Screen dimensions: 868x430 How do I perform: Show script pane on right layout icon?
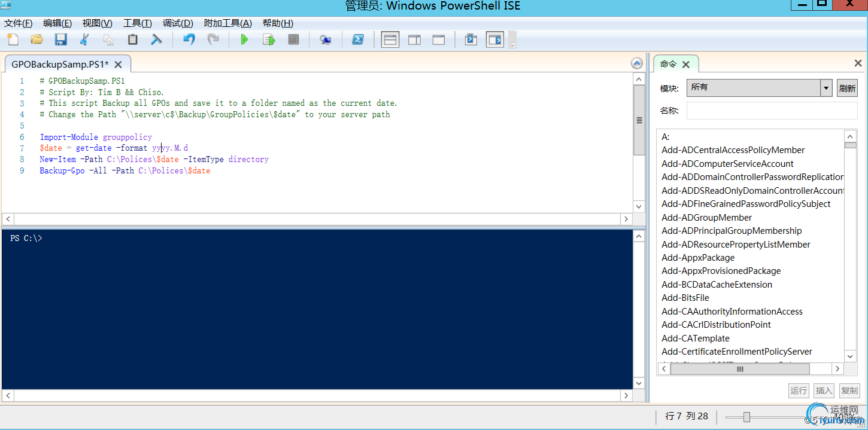pos(414,39)
